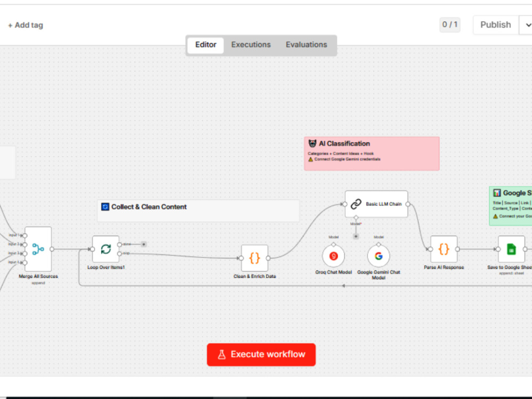Open the Merge All Sources node
532x399 pixels.
tap(38, 249)
